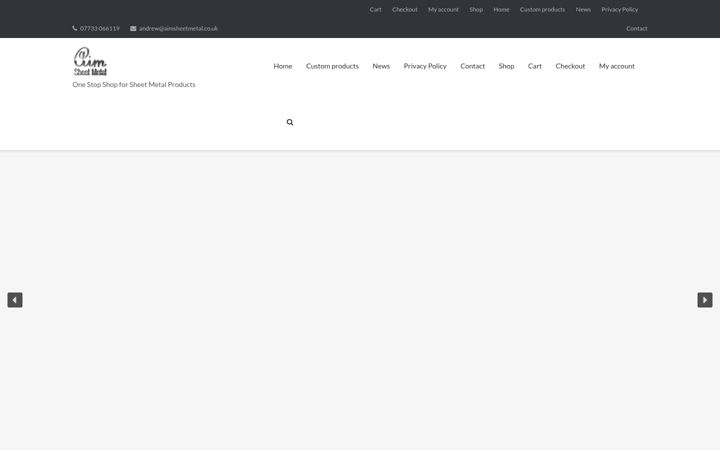The width and height of the screenshot is (720, 450).
Task: Open Cart in top dark bar
Action: [x=375, y=9]
